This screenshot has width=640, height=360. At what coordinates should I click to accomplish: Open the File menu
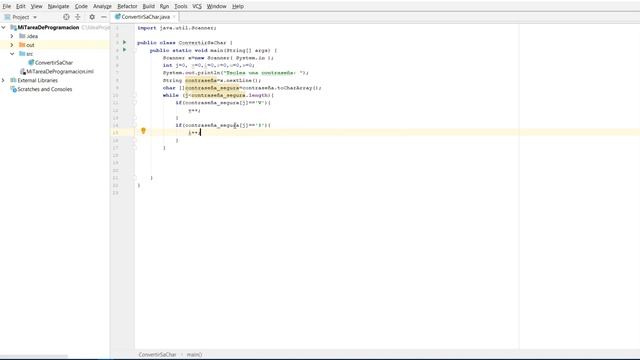[7, 7]
